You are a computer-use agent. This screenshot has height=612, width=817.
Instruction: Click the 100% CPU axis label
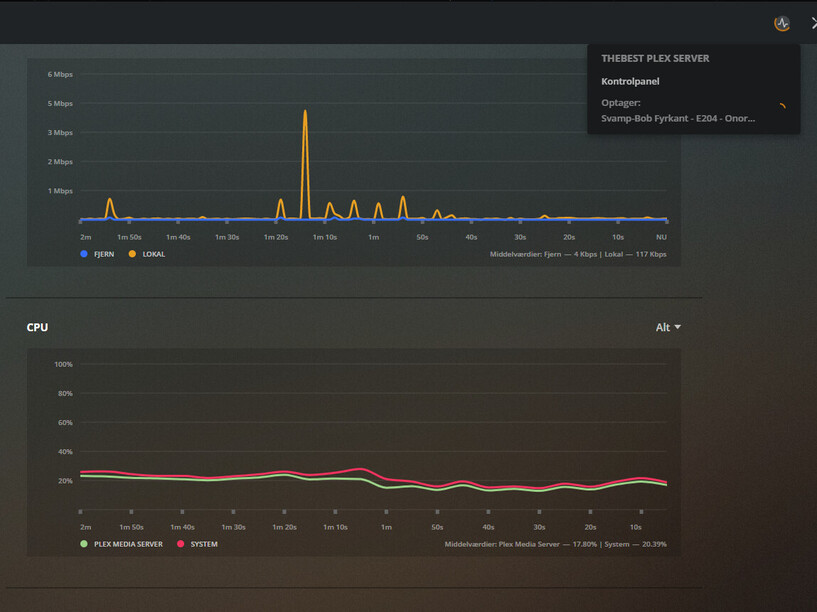coord(63,364)
